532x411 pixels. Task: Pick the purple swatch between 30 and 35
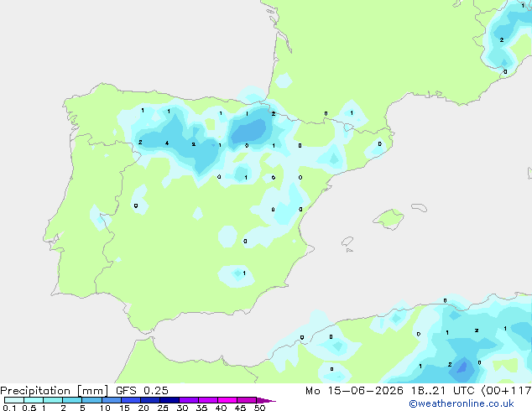(x=188, y=400)
